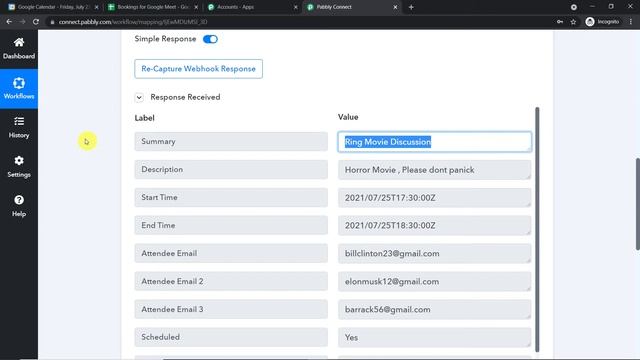Open Workflows in the sidebar
This screenshot has height=360, width=640.
(19, 89)
